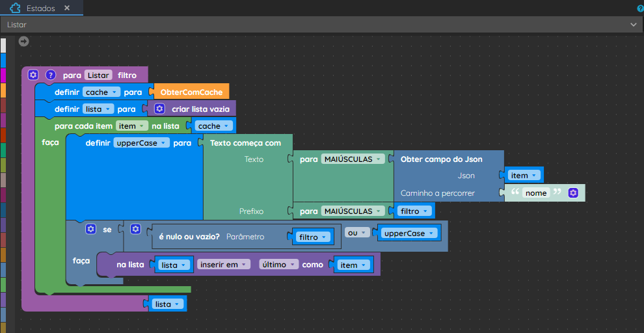Click the Parâmetro label
This screenshot has height=333, width=644.
point(245,237)
